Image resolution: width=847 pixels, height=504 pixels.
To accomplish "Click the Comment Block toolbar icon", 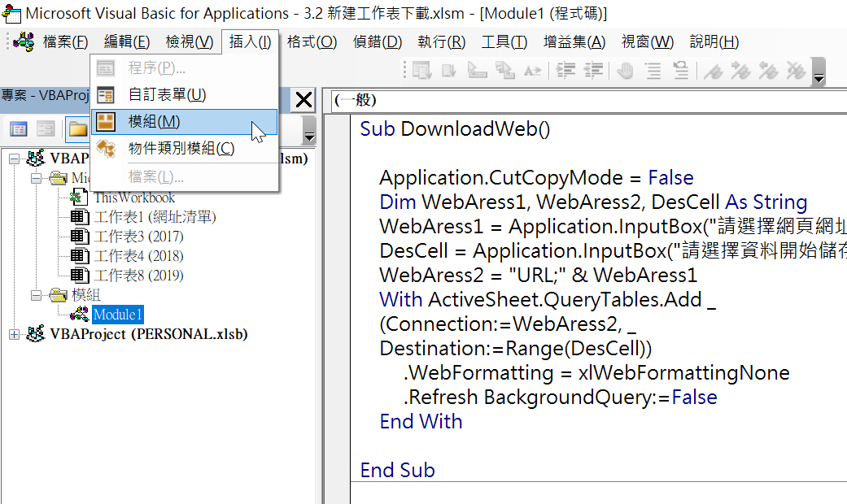I will (x=653, y=71).
